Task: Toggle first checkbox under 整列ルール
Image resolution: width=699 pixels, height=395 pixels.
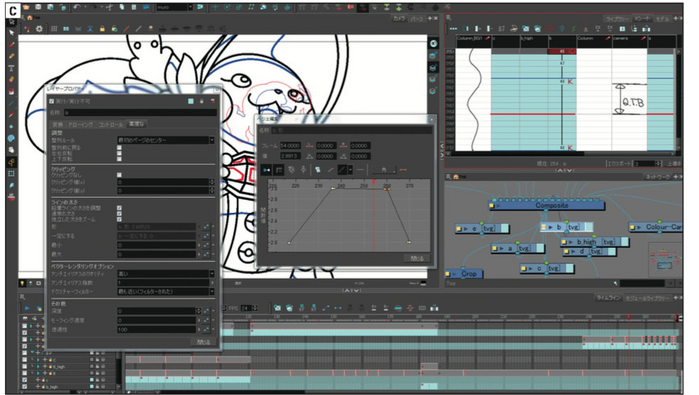Action: click(119, 148)
